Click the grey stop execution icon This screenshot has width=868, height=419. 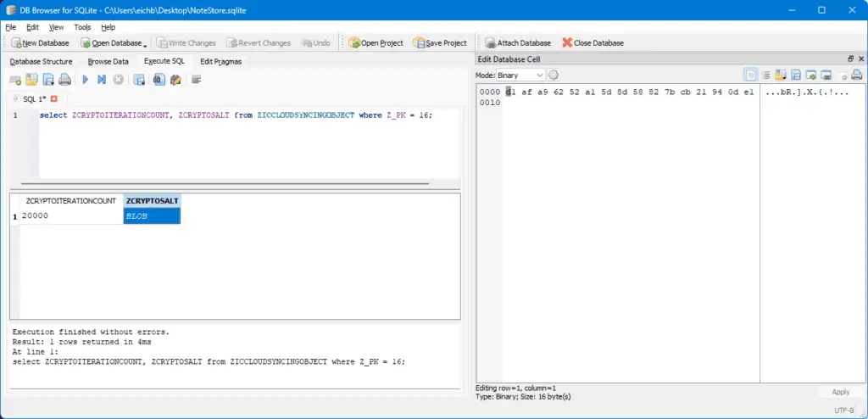coord(118,80)
